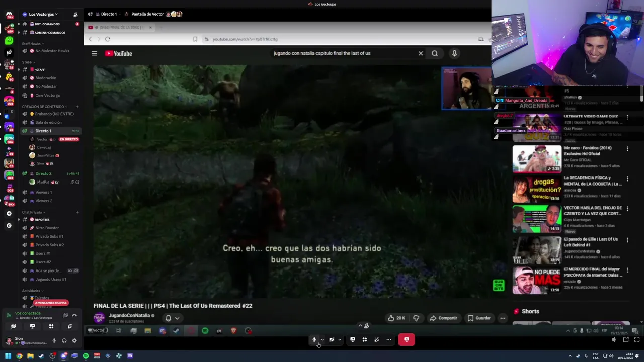
Task: Join the Sala de edición voice channel
Action: click(x=50, y=122)
